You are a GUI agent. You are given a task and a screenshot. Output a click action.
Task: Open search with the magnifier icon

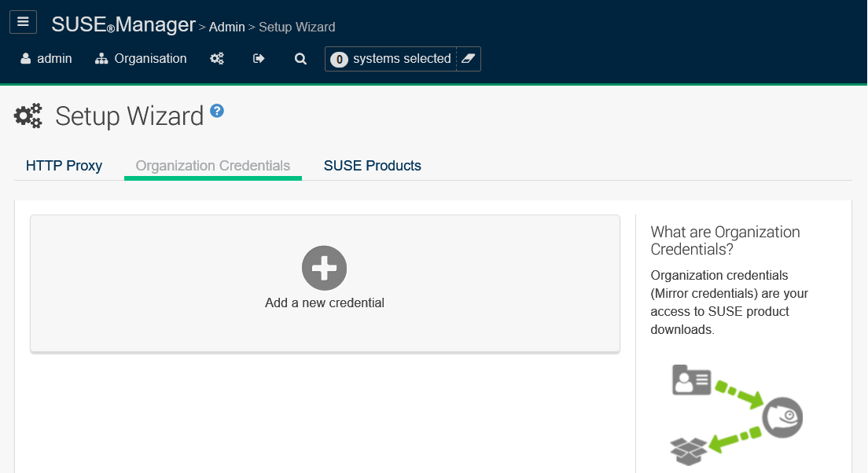pyautogui.click(x=300, y=59)
